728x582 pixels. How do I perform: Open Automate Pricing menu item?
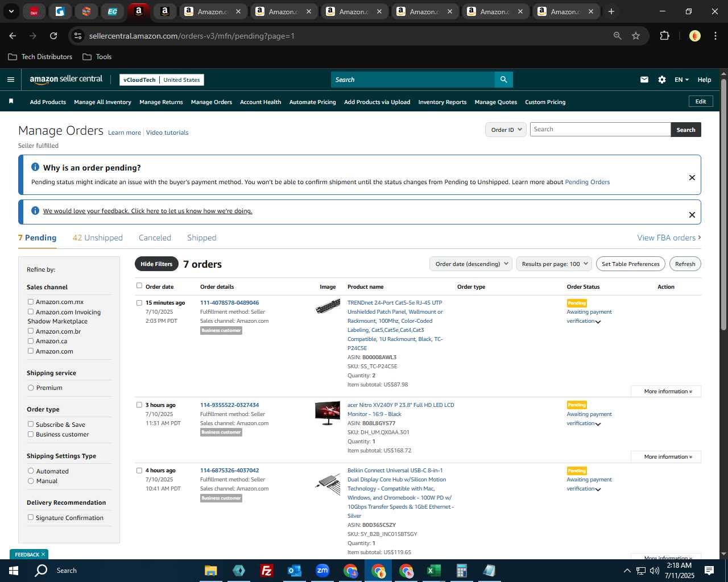[313, 102]
